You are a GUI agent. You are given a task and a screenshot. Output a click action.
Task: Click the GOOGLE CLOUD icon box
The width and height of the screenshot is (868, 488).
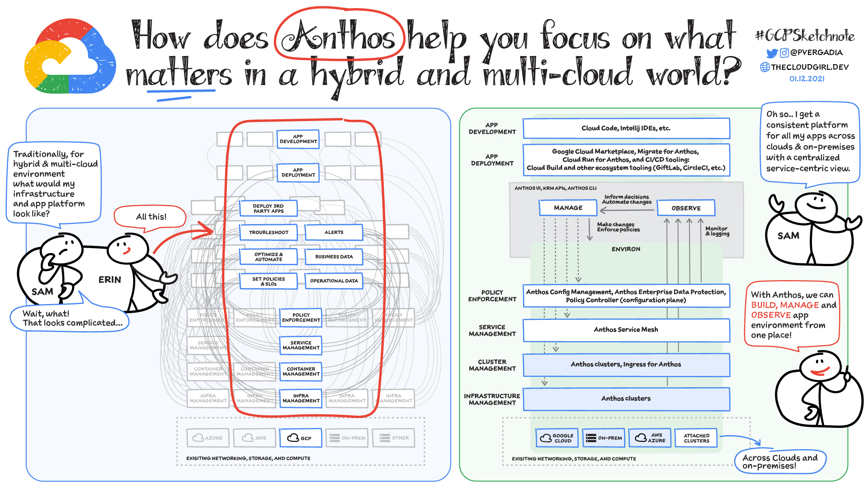click(558, 438)
